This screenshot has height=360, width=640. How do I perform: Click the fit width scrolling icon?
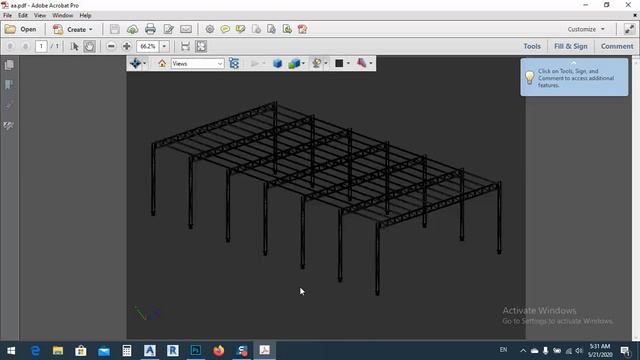pyautogui.click(x=185, y=47)
